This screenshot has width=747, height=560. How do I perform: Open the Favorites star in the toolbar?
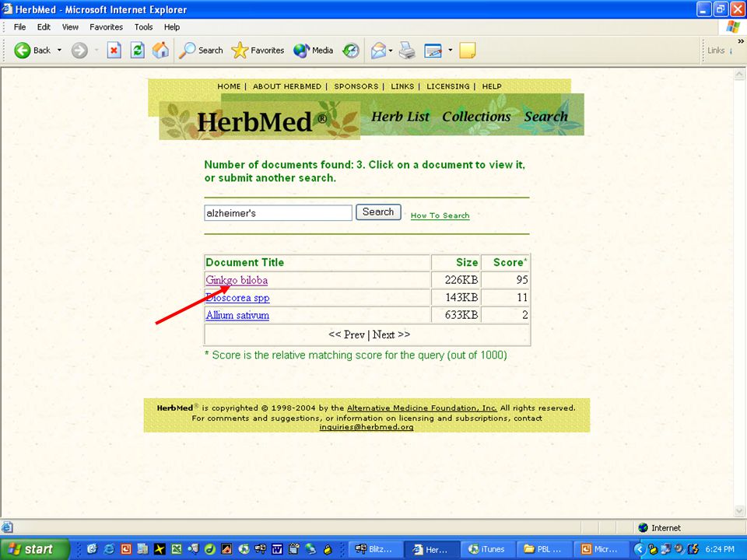[258, 50]
